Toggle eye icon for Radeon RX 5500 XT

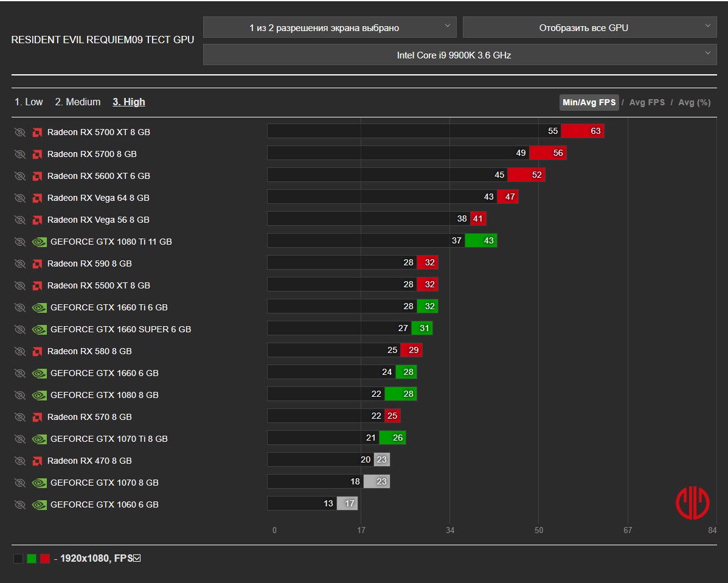click(x=20, y=285)
